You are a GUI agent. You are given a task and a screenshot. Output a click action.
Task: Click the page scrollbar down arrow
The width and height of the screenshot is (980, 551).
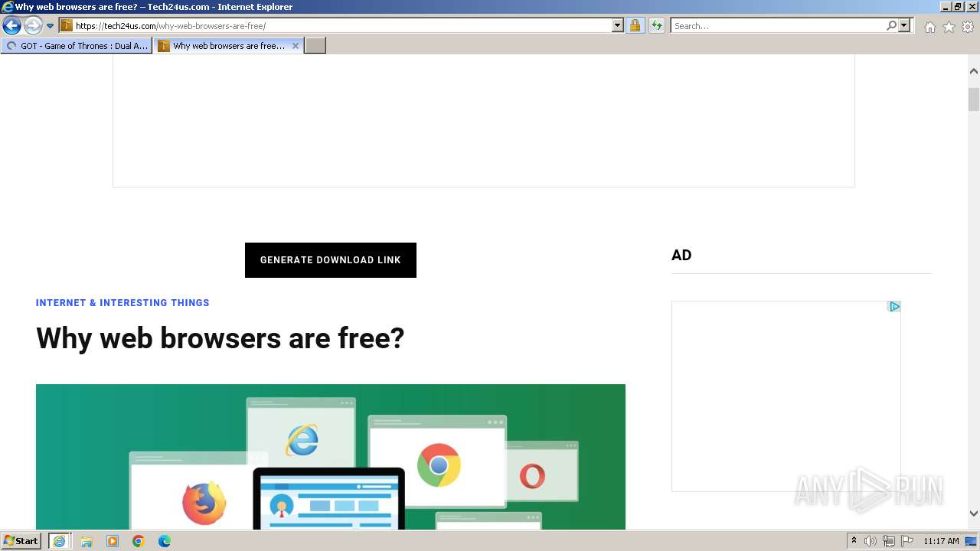point(974,514)
